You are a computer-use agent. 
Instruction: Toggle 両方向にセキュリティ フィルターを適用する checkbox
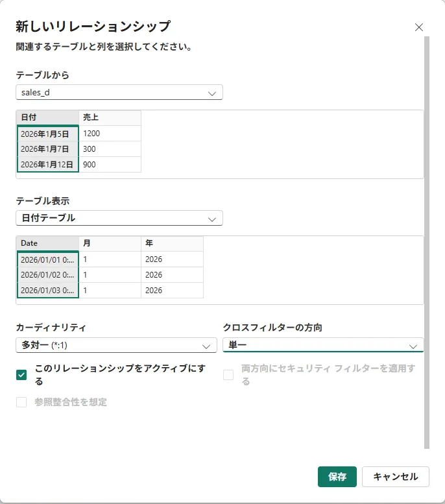coord(228,375)
